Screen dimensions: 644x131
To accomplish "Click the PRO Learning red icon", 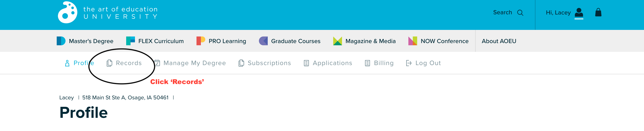I will 201,41.
